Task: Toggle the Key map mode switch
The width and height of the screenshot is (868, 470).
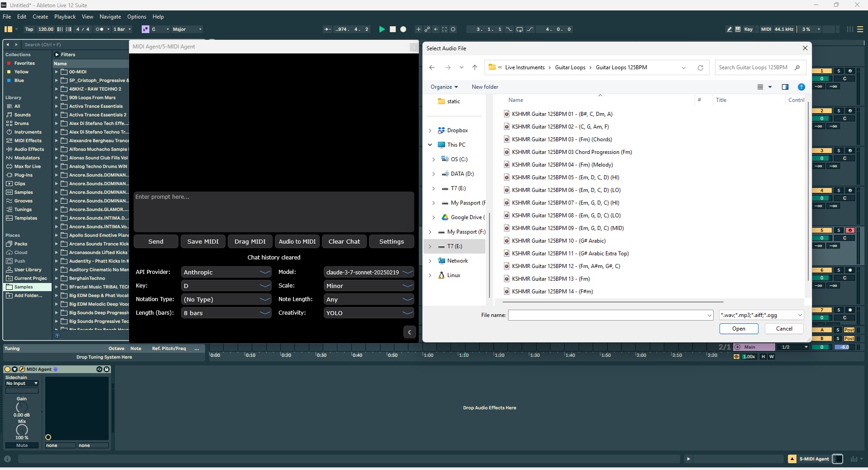Action: (748, 29)
